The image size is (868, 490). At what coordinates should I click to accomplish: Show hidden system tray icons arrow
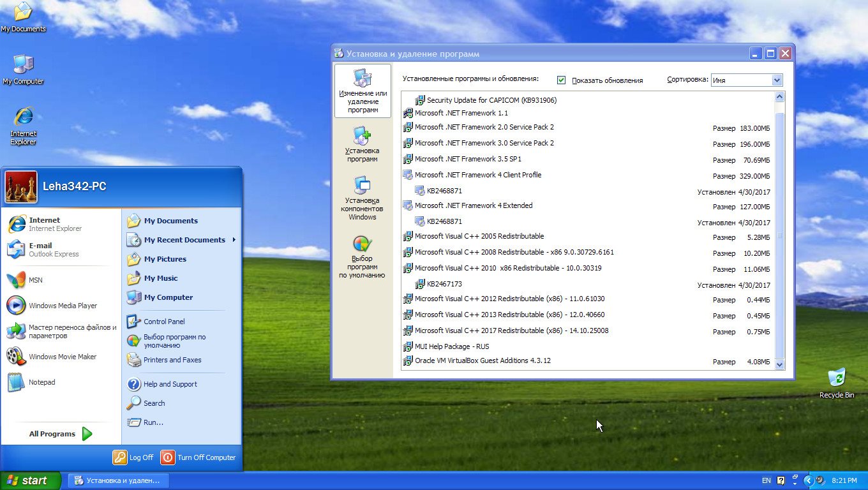(x=808, y=480)
